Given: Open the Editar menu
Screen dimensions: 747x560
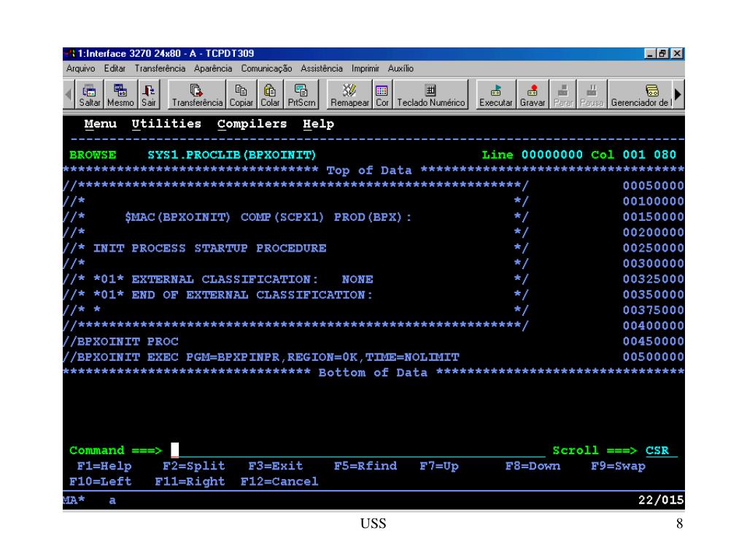Looking at the screenshot, I should coord(115,69).
